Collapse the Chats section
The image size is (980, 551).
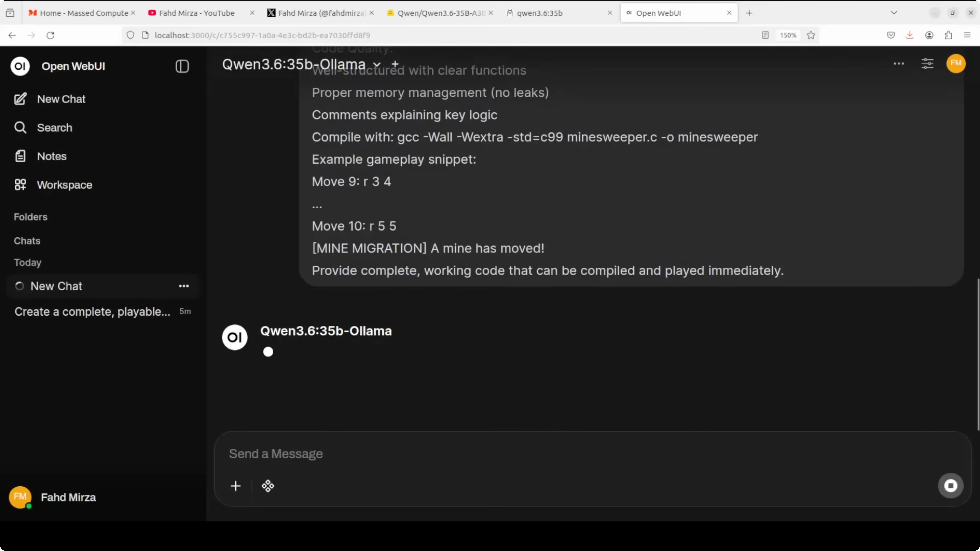click(x=27, y=241)
